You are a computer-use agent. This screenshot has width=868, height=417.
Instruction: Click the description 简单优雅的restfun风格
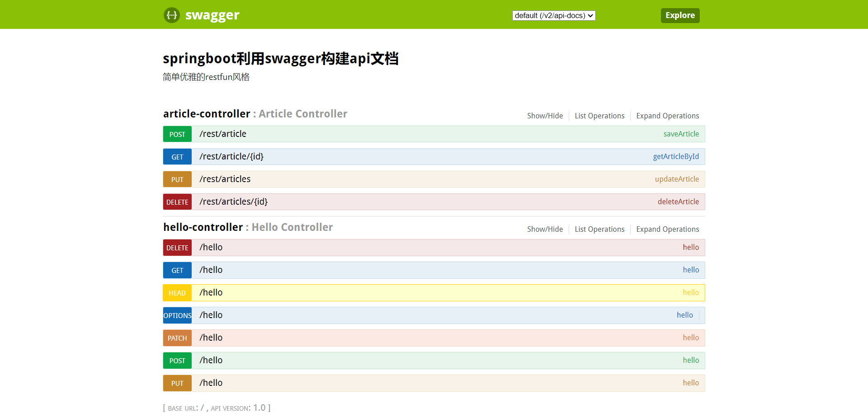coord(206,77)
